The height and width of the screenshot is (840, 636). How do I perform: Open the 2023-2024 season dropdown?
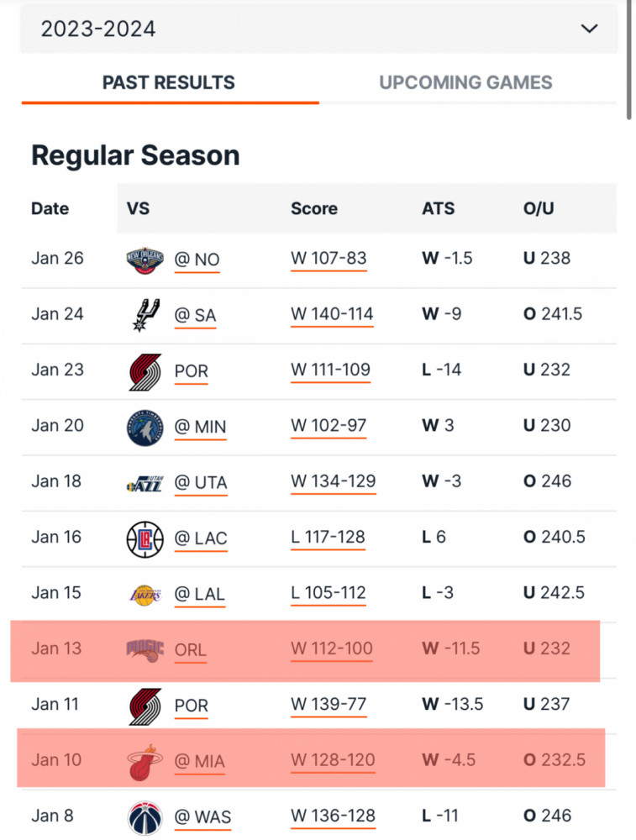[318, 29]
